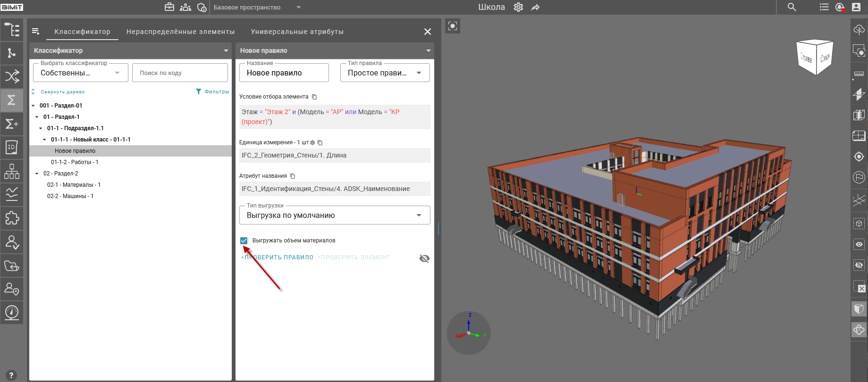Open the 2D drawings sidebar icon

tap(12, 147)
